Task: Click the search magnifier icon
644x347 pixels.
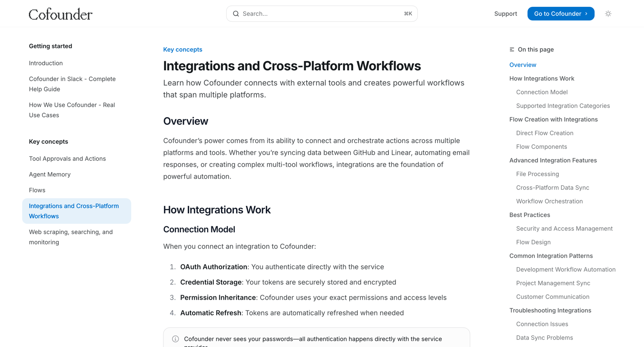Action: click(236, 14)
